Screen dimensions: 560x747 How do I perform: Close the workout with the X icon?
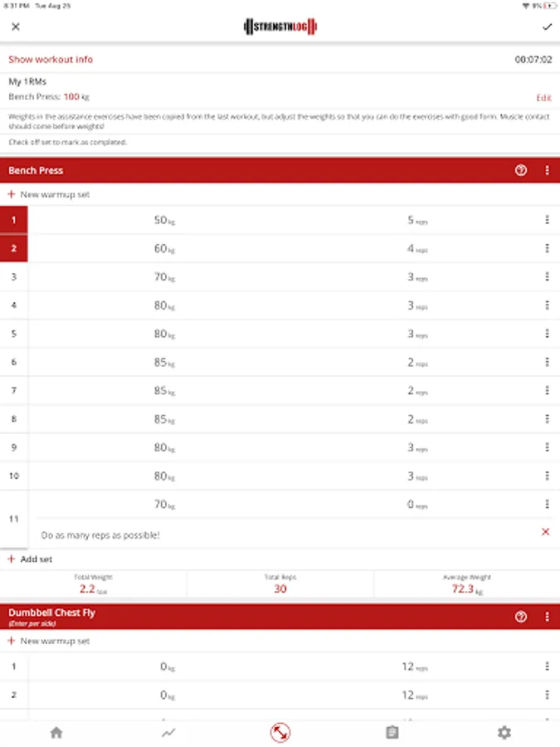(x=16, y=27)
